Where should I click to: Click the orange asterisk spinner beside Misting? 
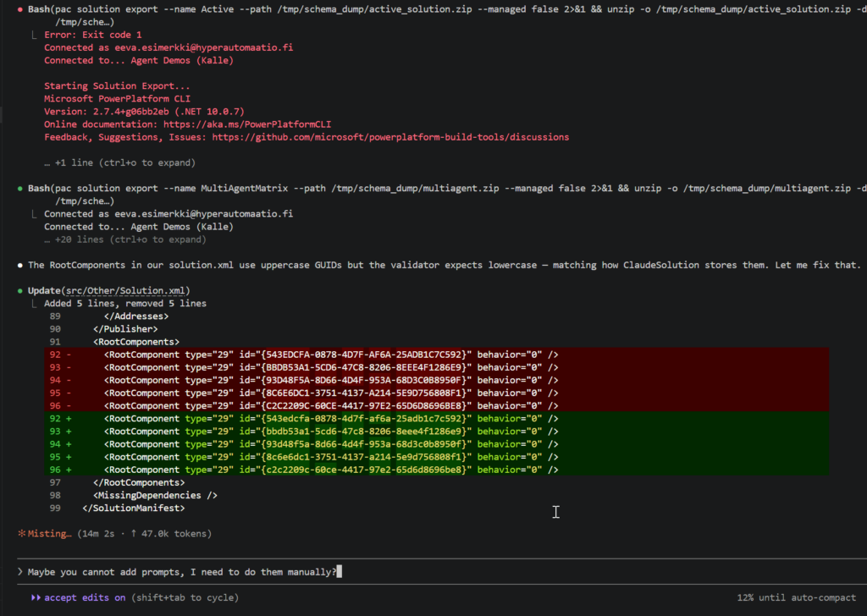point(21,534)
